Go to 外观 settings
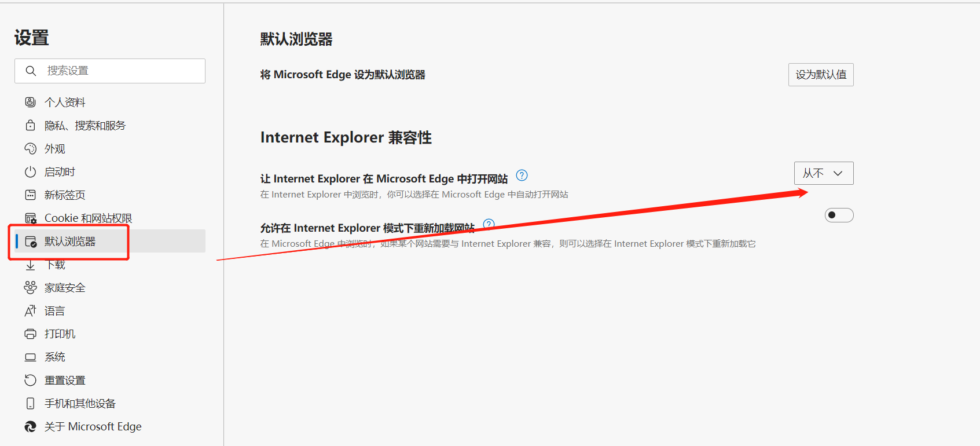 [x=110, y=148]
